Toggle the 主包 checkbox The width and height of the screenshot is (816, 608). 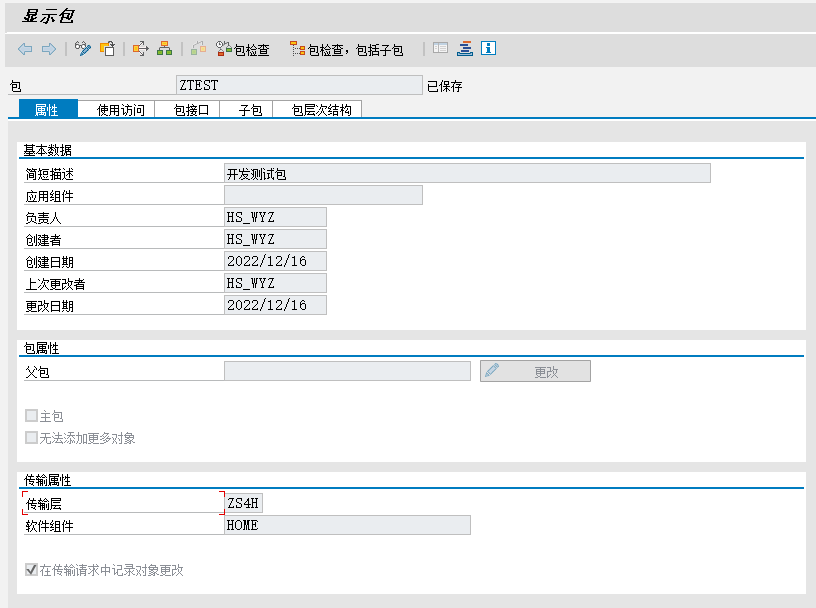coord(32,416)
